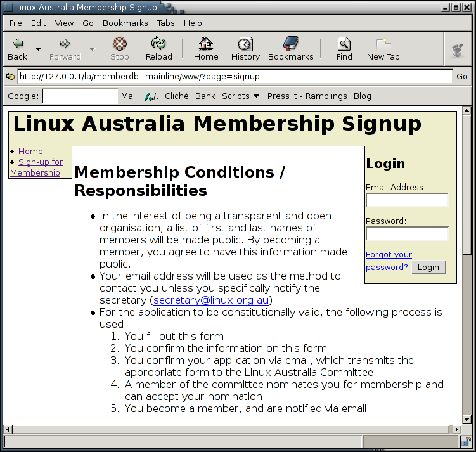The width and height of the screenshot is (476, 452).
Task: Open the Forward history dropdown arrow
Action: (93, 49)
